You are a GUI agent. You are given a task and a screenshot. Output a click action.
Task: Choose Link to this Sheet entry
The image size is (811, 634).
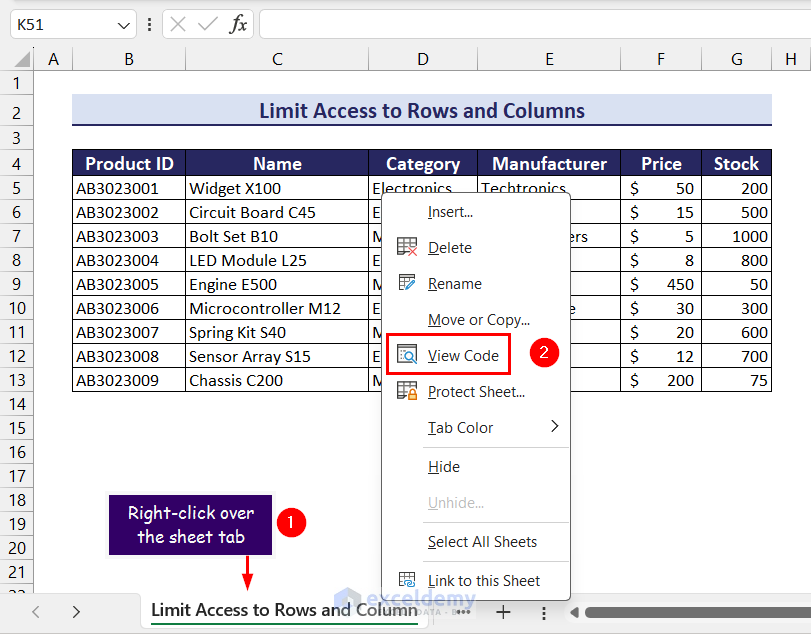(x=476, y=581)
